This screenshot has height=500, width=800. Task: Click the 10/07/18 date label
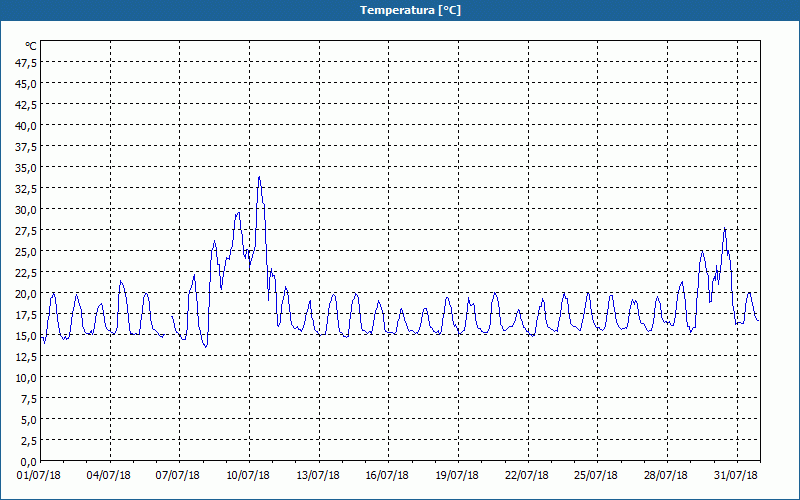pos(248,476)
